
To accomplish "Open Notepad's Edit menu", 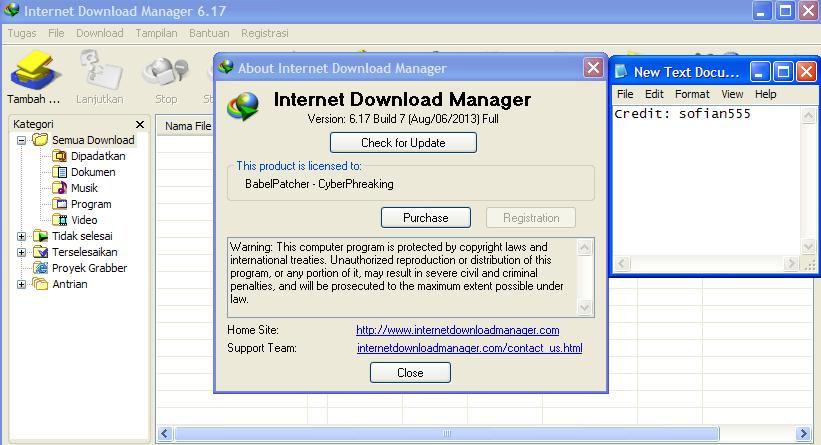I will coord(654,94).
